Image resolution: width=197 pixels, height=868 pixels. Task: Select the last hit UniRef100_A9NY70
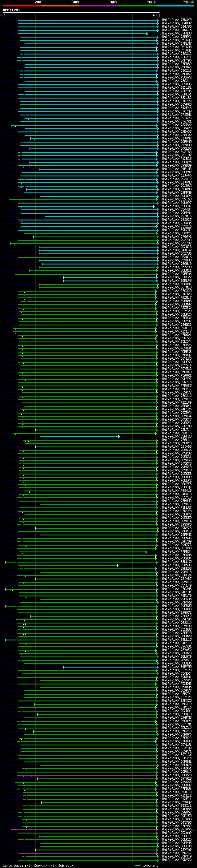pos(177,860)
